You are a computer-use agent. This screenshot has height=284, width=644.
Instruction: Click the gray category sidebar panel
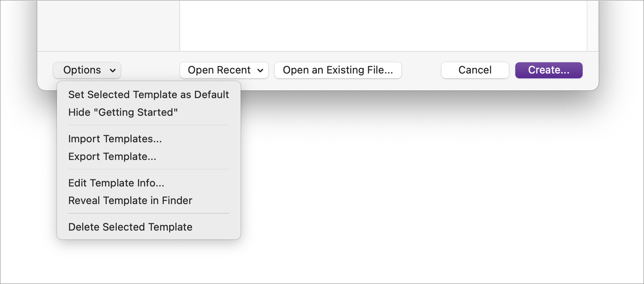[108, 25]
